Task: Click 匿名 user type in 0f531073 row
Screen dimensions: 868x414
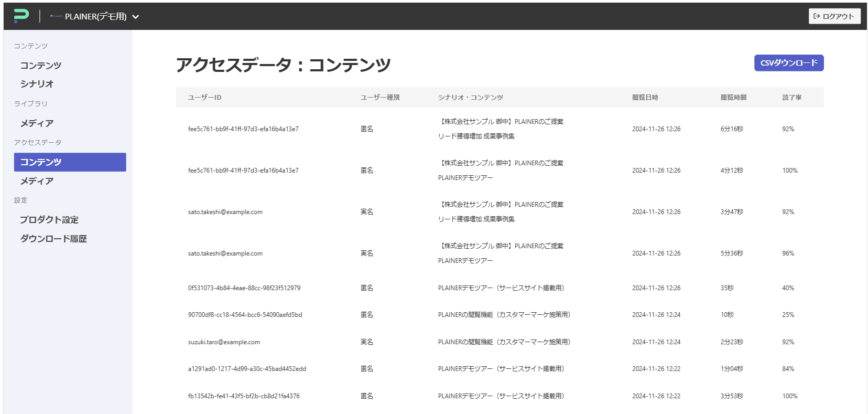Action: tap(367, 288)
